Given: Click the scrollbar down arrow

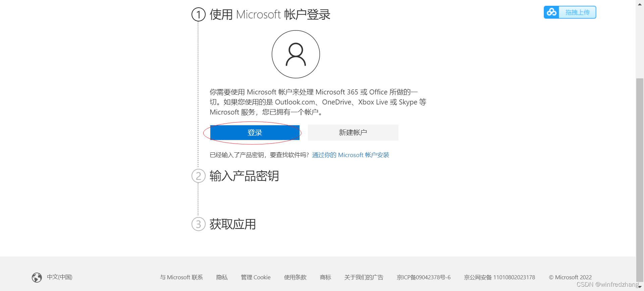Looking at the screenshot, I should coord(640,287).
